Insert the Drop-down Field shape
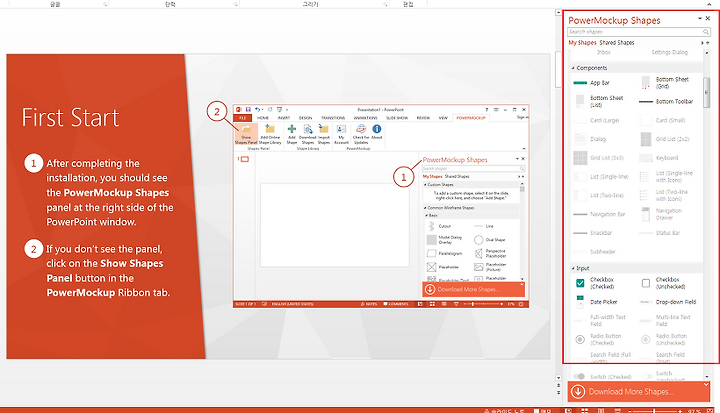 (668, 302)
